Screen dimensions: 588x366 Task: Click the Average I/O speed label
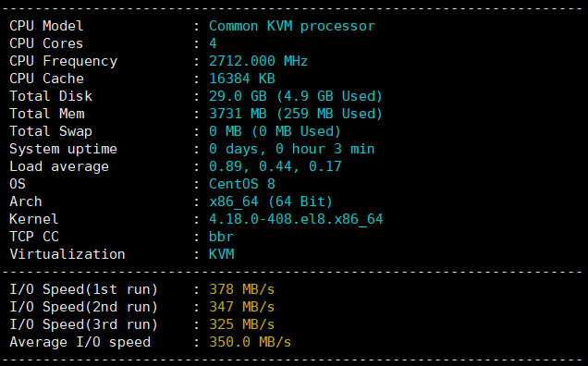[x=80, y=342]
